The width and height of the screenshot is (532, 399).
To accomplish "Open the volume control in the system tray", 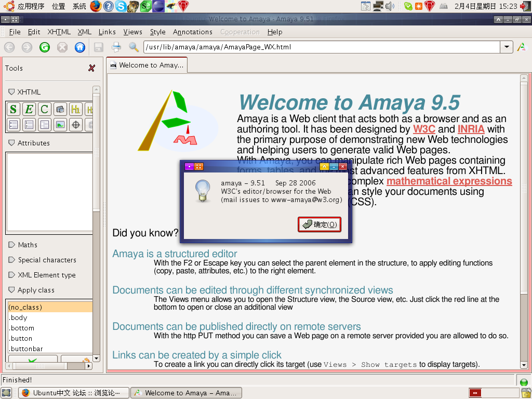I will click(x=390, y=6).
